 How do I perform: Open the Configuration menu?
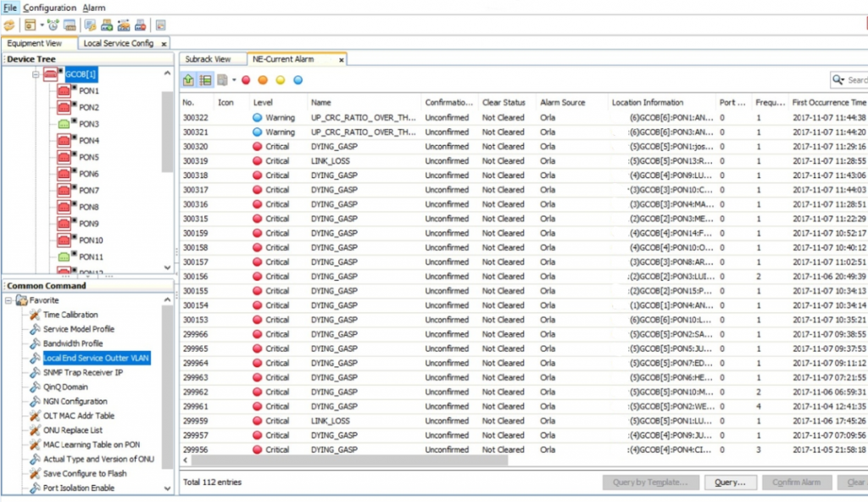click(x=49, y=8)
